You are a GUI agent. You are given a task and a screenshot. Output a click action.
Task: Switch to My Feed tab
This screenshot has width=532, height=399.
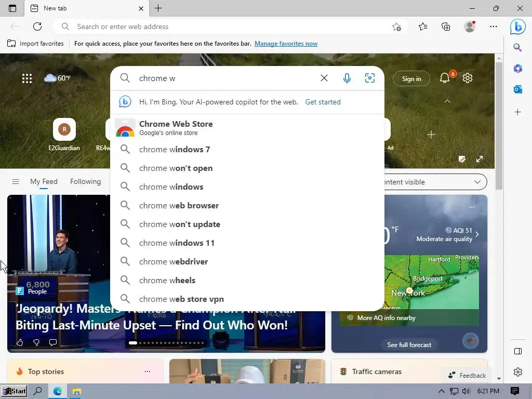pos(44,181)
